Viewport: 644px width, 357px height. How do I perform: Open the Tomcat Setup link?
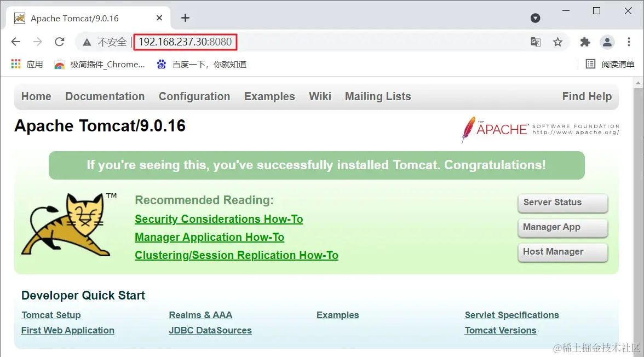51,315
